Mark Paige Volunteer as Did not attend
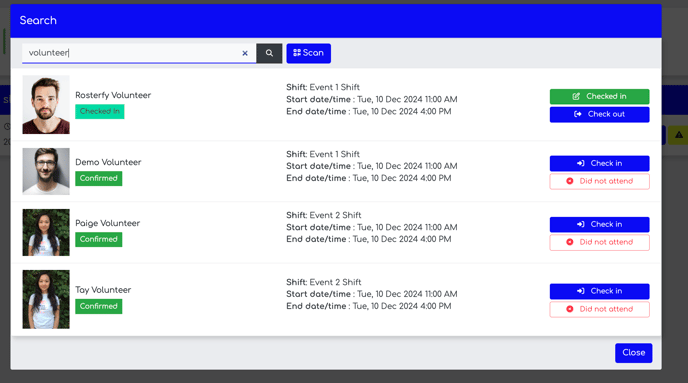This screenshot has height=383, width=688. [599, 242]
